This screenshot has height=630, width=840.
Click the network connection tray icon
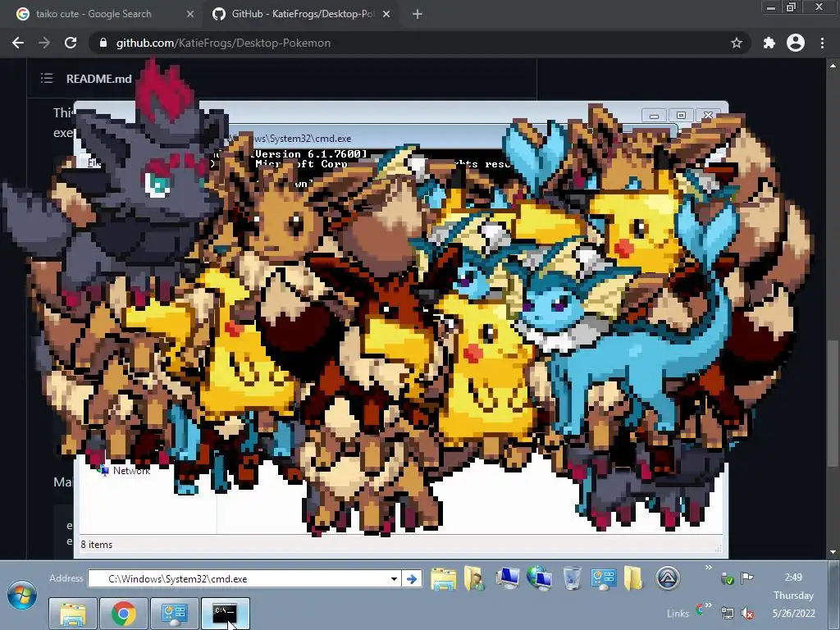click(727, 612)
